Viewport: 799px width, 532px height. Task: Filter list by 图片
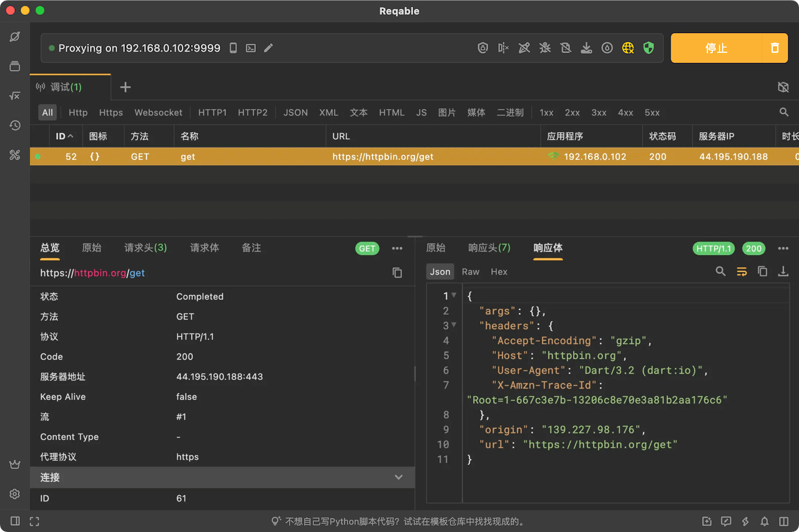pos(447,113)
